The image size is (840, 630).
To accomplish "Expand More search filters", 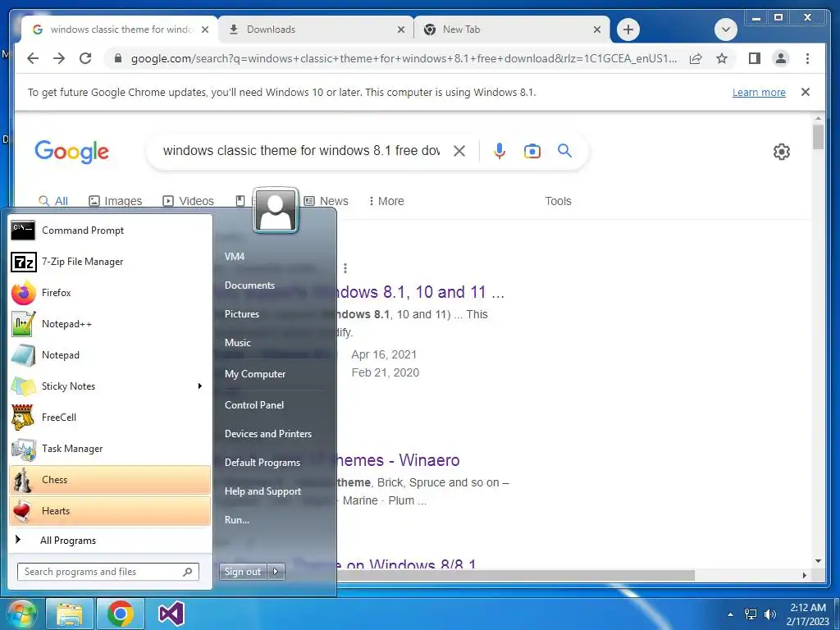I will click(x=386, y=201).
